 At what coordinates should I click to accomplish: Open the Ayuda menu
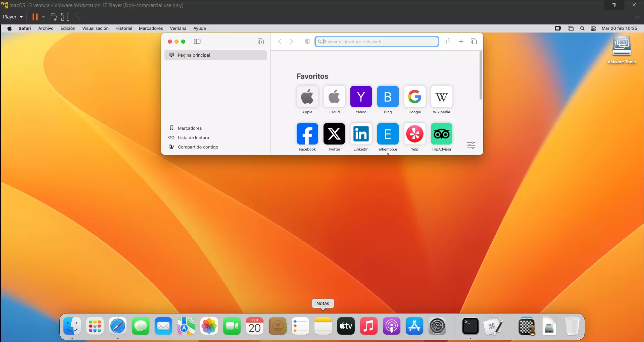pyautogui.click(x=200, y=28)
